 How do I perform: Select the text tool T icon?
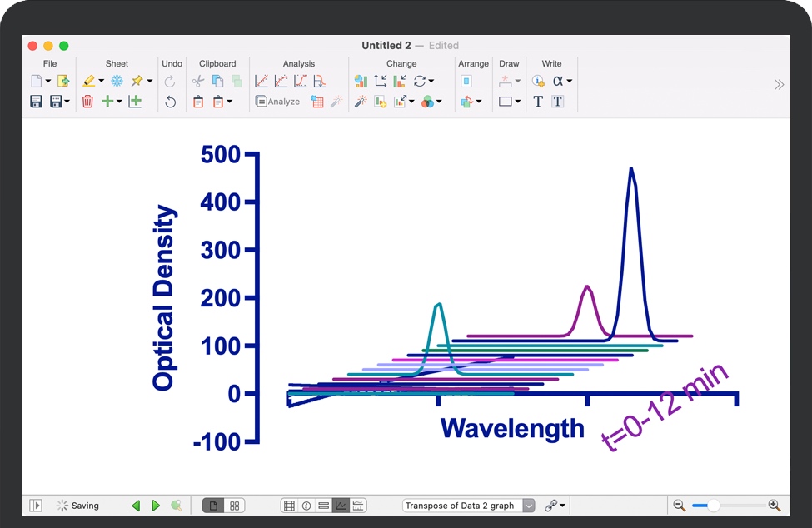(538, 102)
